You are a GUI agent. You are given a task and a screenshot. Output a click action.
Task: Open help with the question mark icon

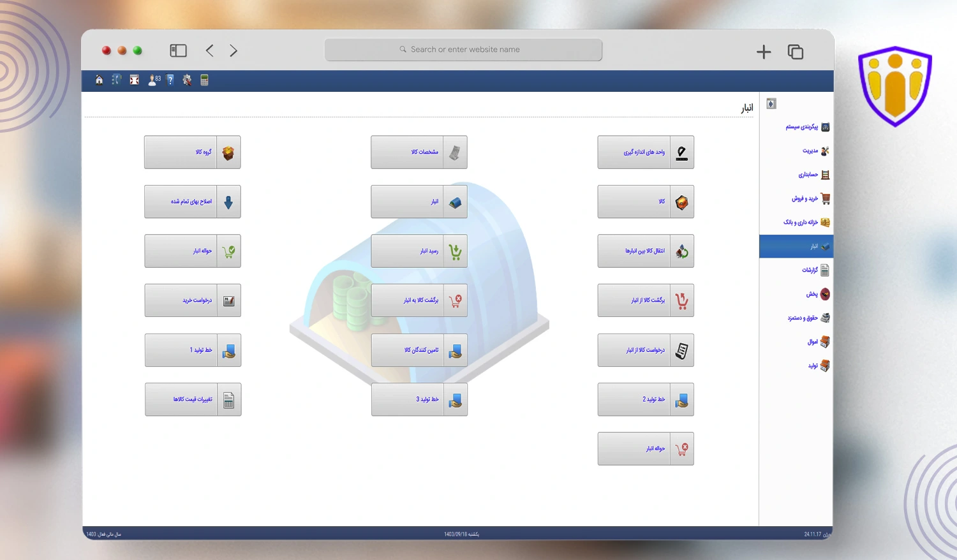click(170, 80)
